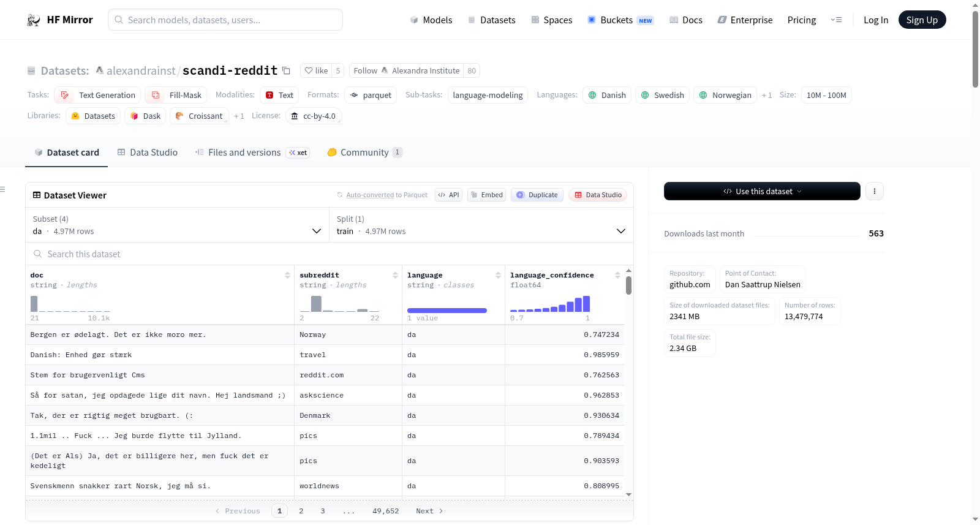Viewport: 980px width, 525px height.
Task: Focus the top search models field
Action: 225,20
